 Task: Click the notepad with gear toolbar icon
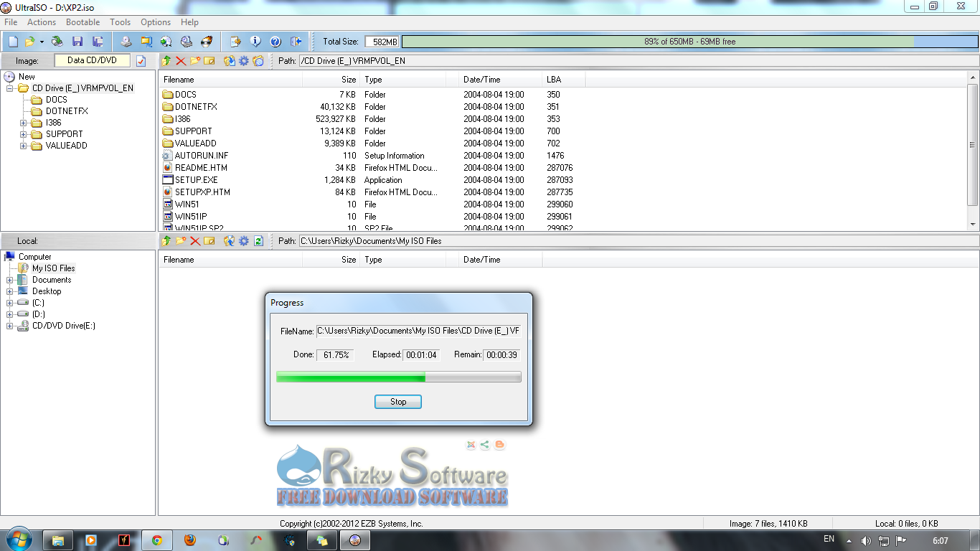[x=235, y=42]
